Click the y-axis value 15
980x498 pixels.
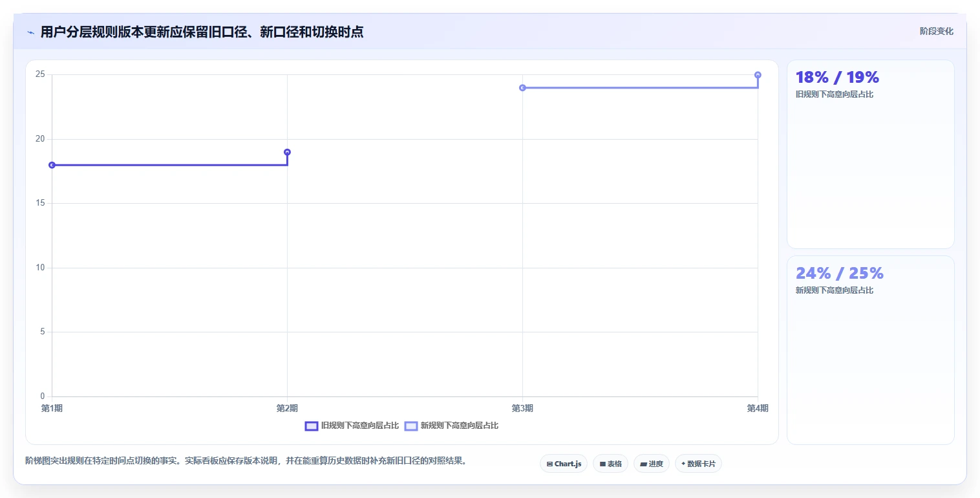[x=40, y=203]
